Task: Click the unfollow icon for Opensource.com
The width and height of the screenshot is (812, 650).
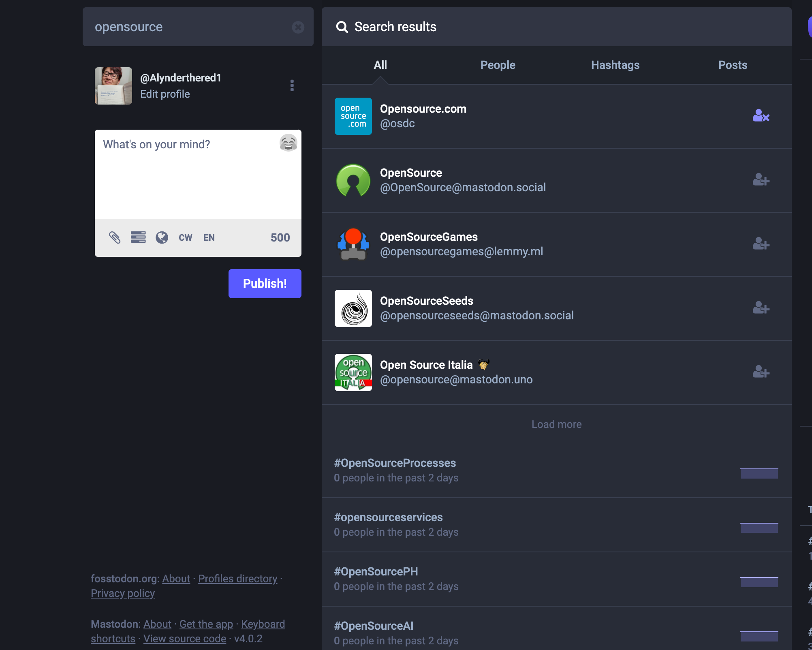Action: tap(761, 115)
